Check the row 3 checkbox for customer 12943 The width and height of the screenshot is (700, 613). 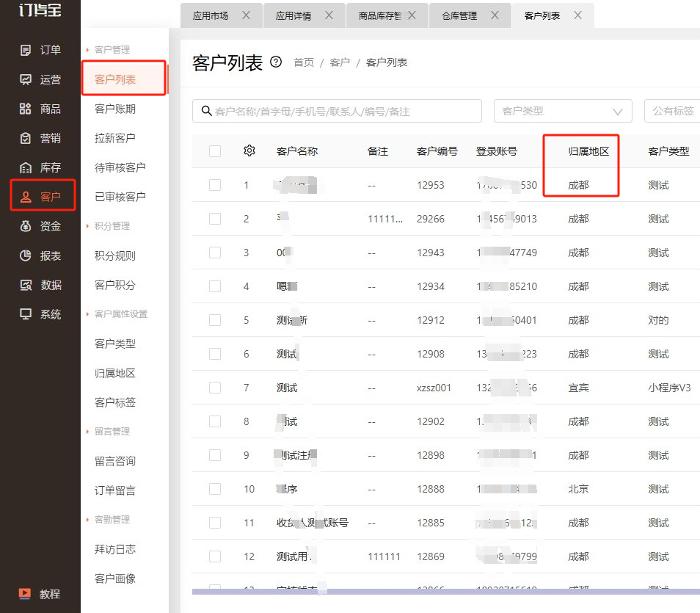[215, 253]
